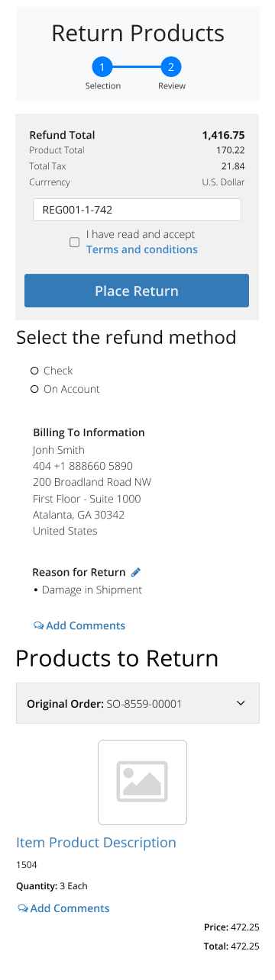Click the product image placeholder thumbnail
This screenshot has width=275, height=980.
(x=142, y=782)
